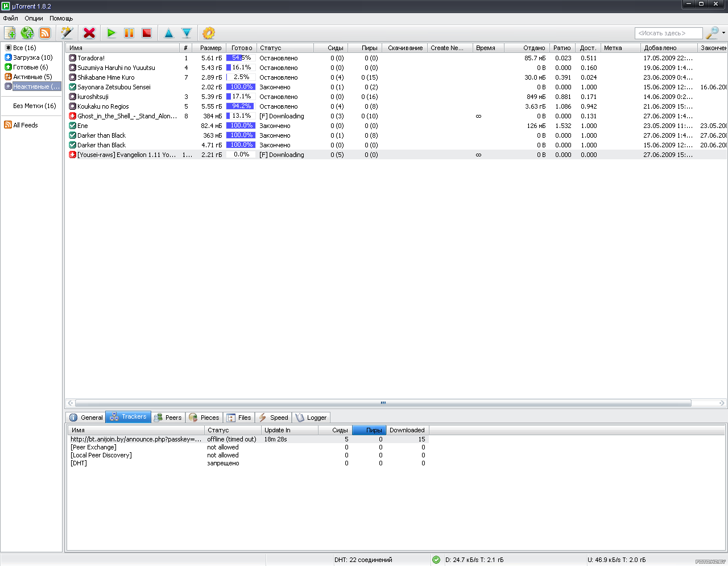Click the Pause torrent icon
728x566 pixels.
[x=129, y=33]
